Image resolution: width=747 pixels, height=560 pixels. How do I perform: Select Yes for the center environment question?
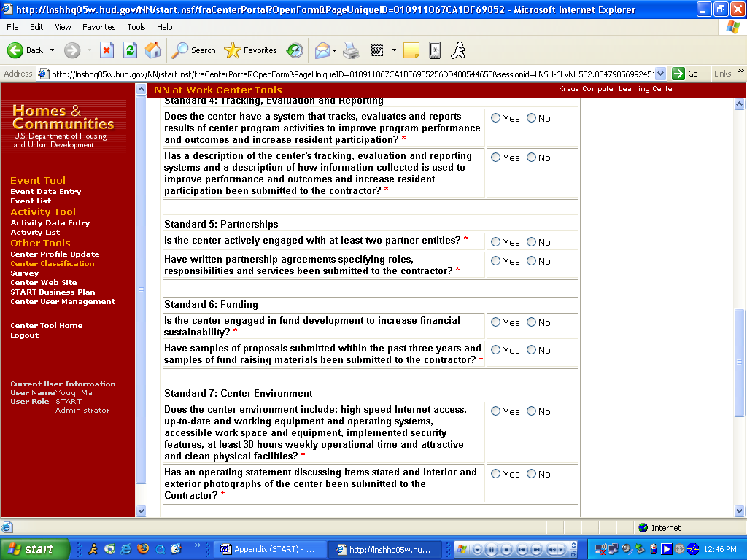click(x=495, y=411)
